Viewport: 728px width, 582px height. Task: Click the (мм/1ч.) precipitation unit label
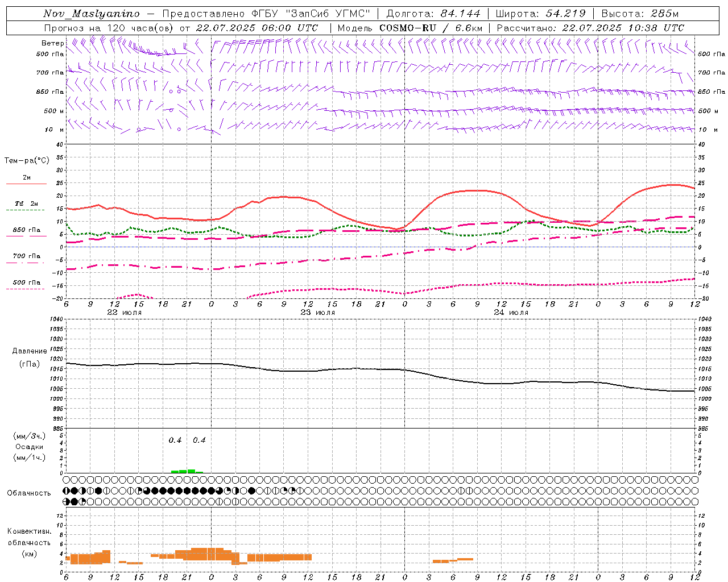click(30, 458)
